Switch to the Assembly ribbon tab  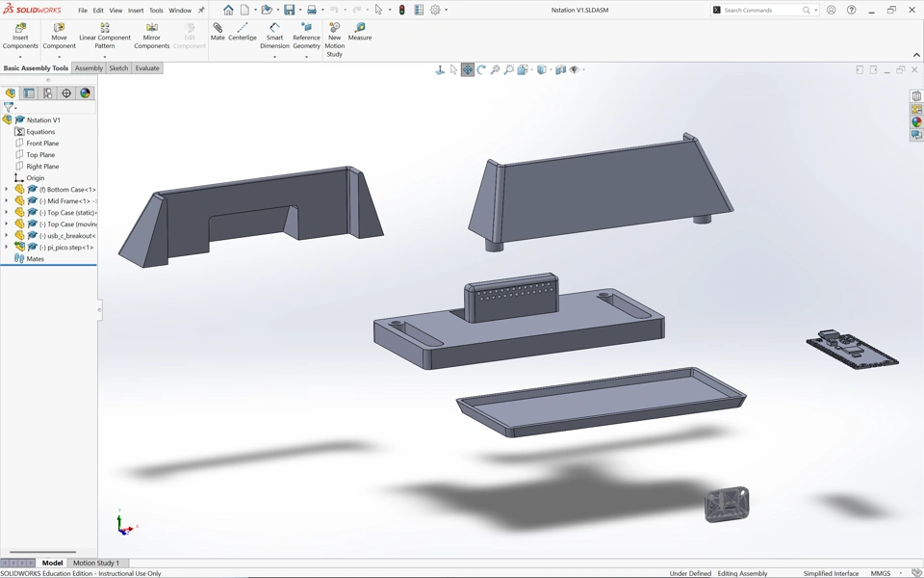89,67
